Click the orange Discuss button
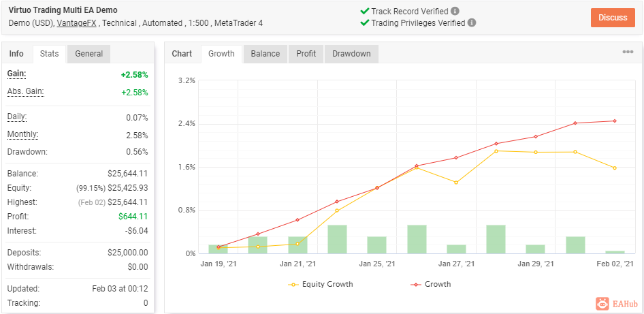 [x=613, y=18]
